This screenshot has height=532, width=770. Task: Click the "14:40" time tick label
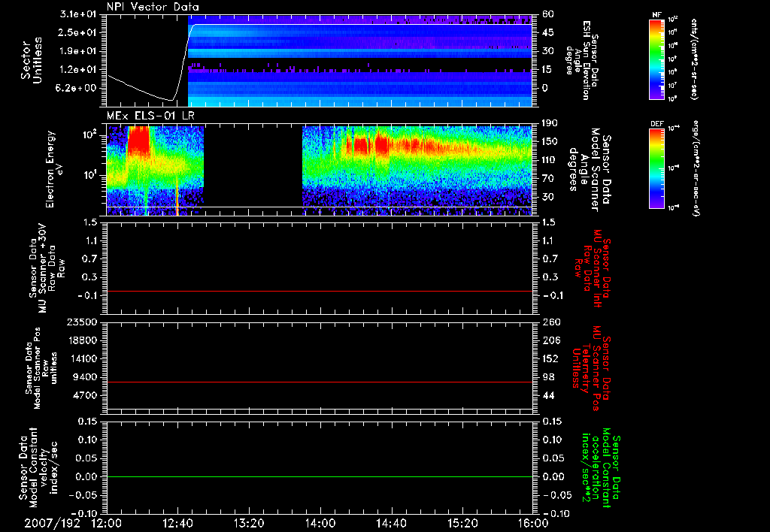click(x=391, y=523)
